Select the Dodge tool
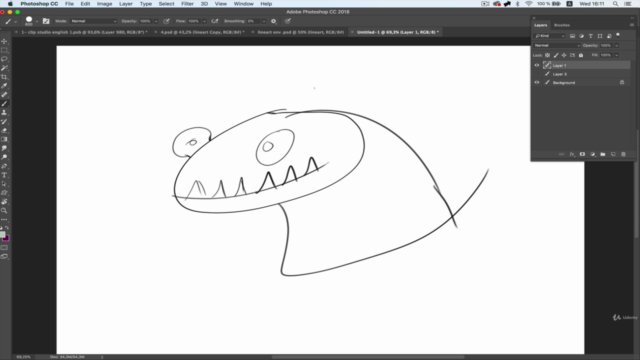Image resolution: width=640 pixels, height=360 pixels. click(x=4, y=157)
